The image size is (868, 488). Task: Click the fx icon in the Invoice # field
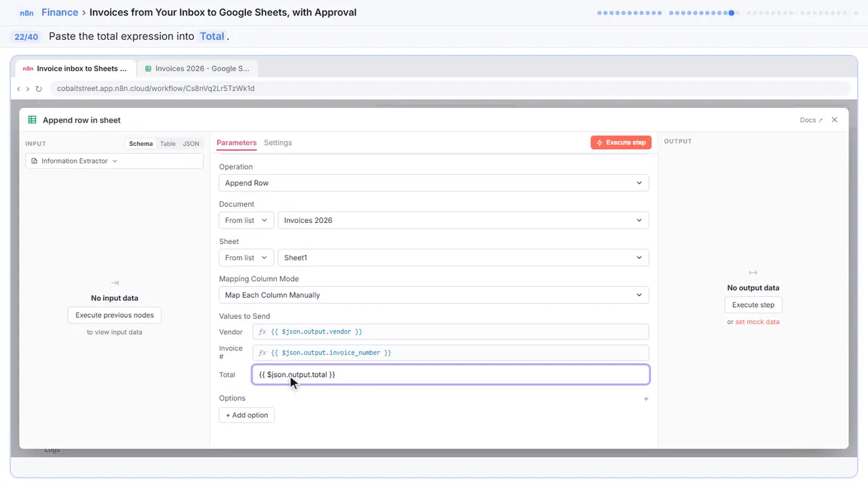coord(262,353)
